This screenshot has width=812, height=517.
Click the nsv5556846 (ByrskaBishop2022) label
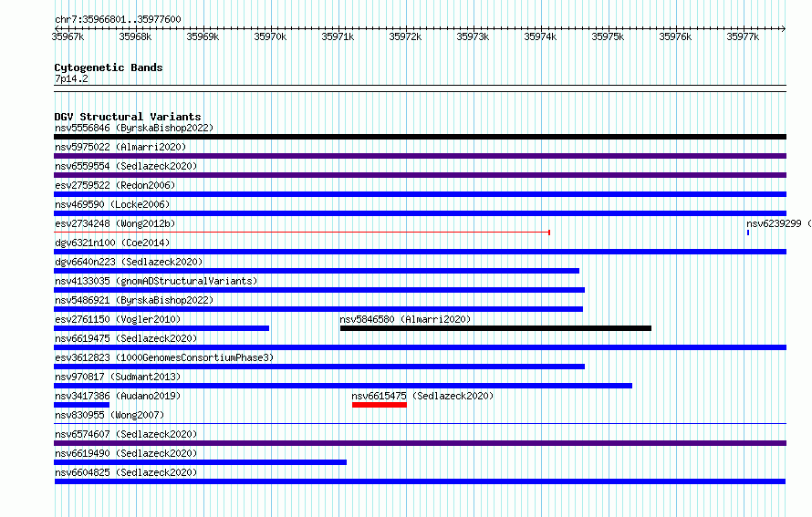[134, 128]
